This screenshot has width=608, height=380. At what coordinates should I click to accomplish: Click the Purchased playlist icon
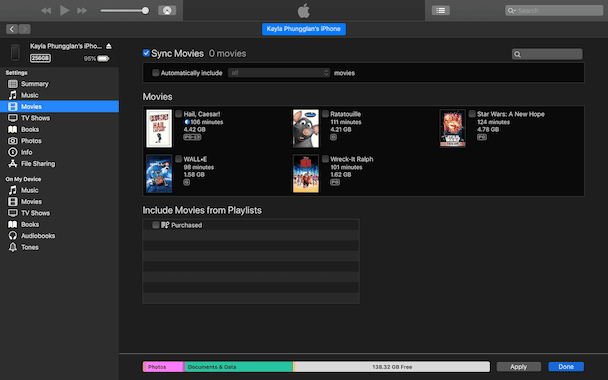pyautogui.click(x=165, y=225)
